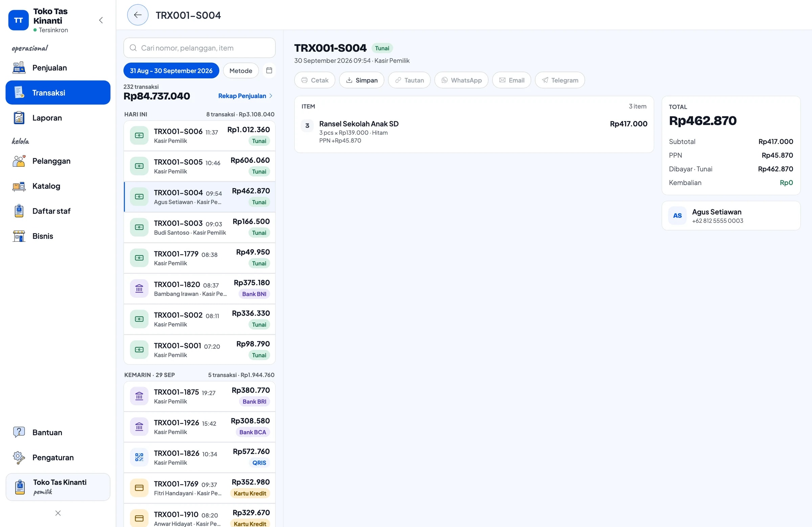812x527 pixels.
Task: Copy receipt link via Tautan
Action: (409, 80)
